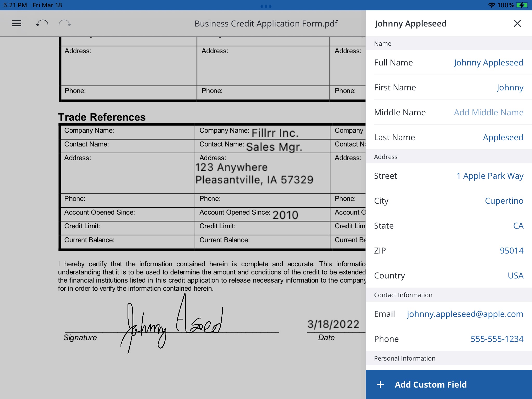Tap the status bar time 5:21 PM

(15, 5)
